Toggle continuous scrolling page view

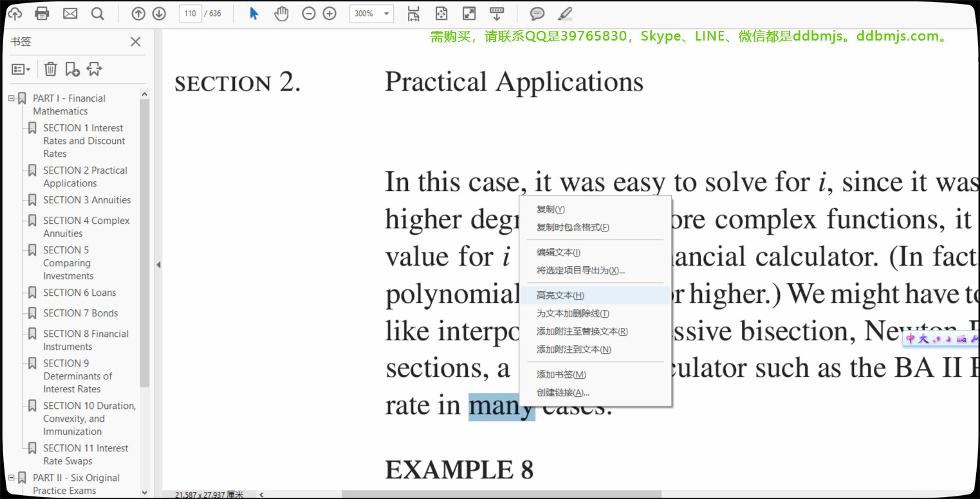(x=413, y=13)
